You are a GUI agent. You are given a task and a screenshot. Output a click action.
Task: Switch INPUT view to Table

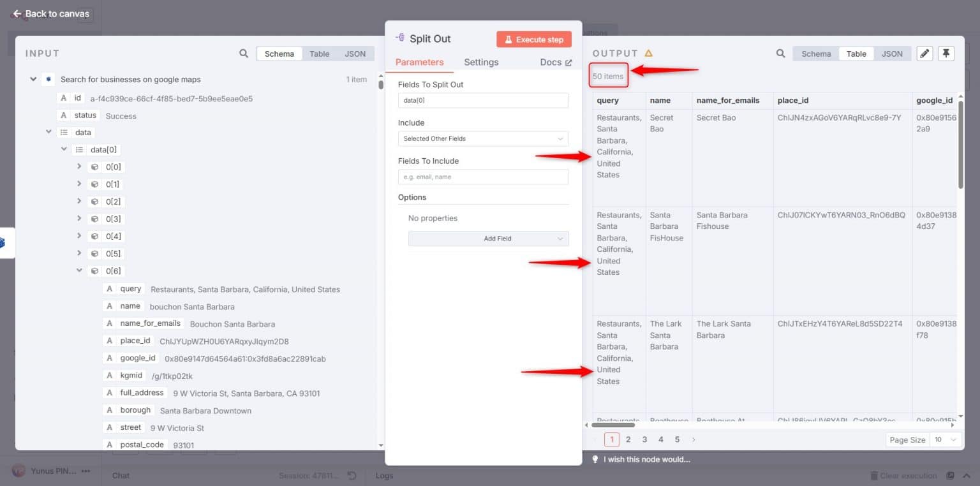tap(319, 54)
